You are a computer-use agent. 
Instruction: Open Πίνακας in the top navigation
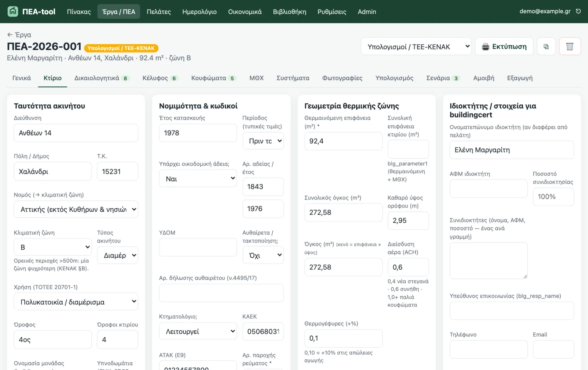point(79,12)
